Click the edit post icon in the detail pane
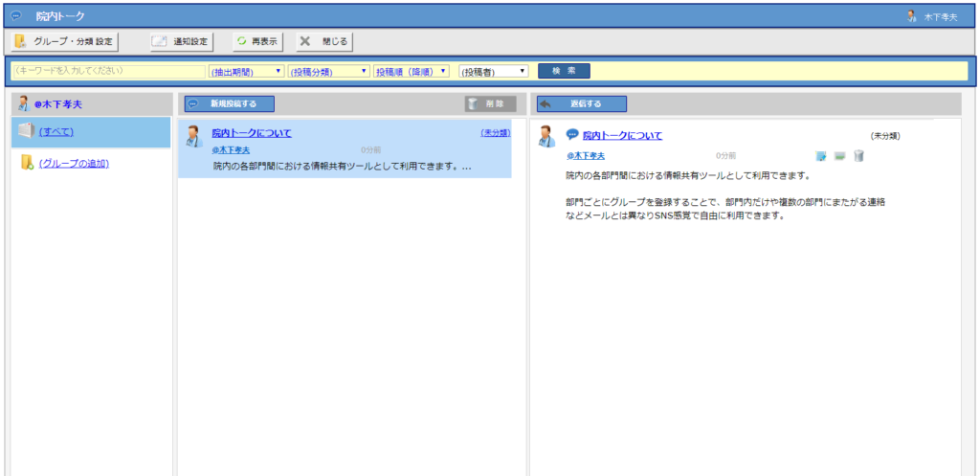This screenshot has width=980, height=476. 821,156
